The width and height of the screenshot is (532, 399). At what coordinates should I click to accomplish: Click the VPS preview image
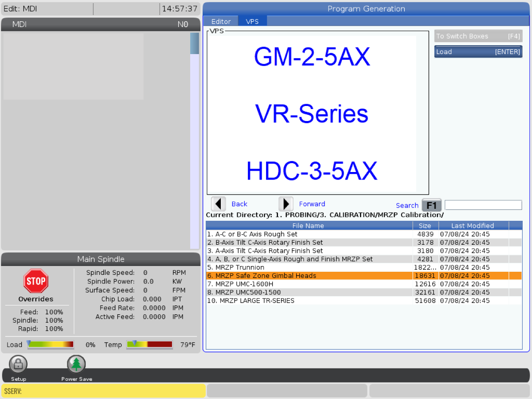tap(312, 113)
